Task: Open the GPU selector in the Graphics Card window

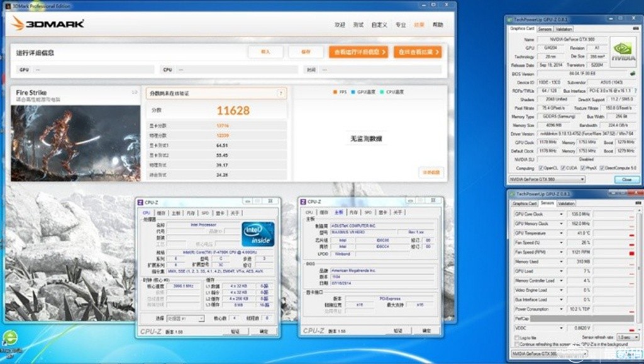Action: [547, 179]
